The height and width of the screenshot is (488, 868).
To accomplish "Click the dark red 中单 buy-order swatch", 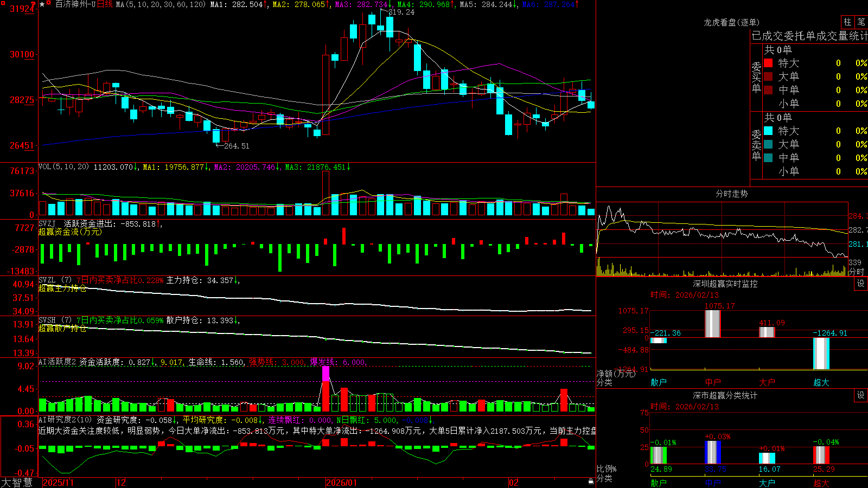I will [x=768, y=89].
